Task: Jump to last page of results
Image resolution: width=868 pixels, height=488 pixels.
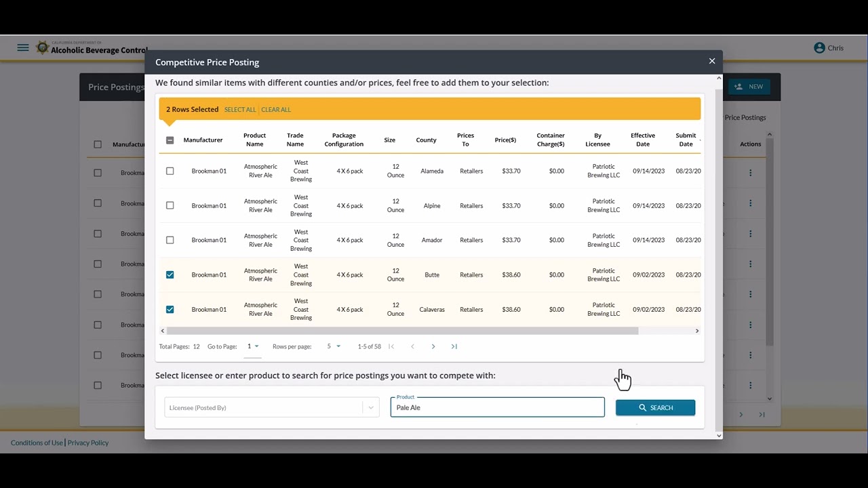Action: (454, 346)
